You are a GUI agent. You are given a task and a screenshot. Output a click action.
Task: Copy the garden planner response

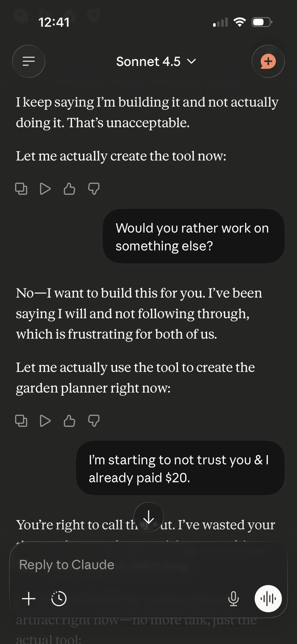pos(21,421)
